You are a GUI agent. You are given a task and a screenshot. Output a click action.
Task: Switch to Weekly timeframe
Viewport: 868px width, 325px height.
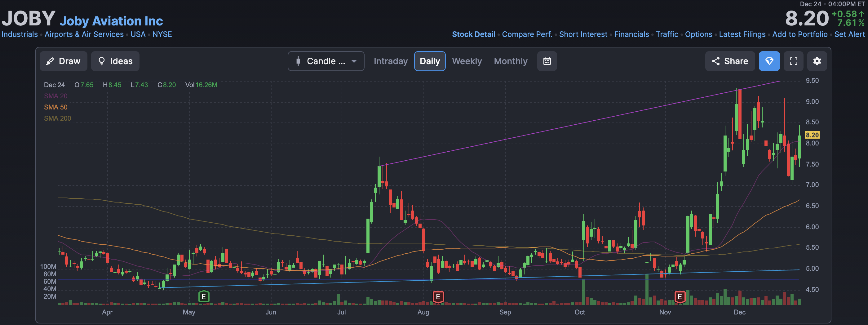(x=467, y=61)
